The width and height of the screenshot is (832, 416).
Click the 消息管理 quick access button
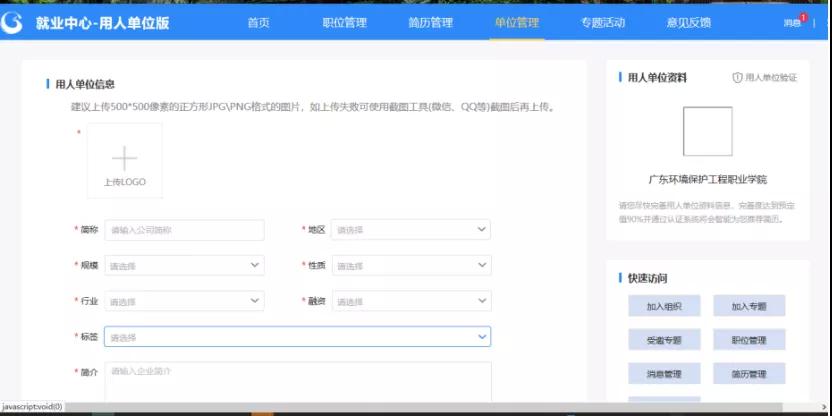664,374
